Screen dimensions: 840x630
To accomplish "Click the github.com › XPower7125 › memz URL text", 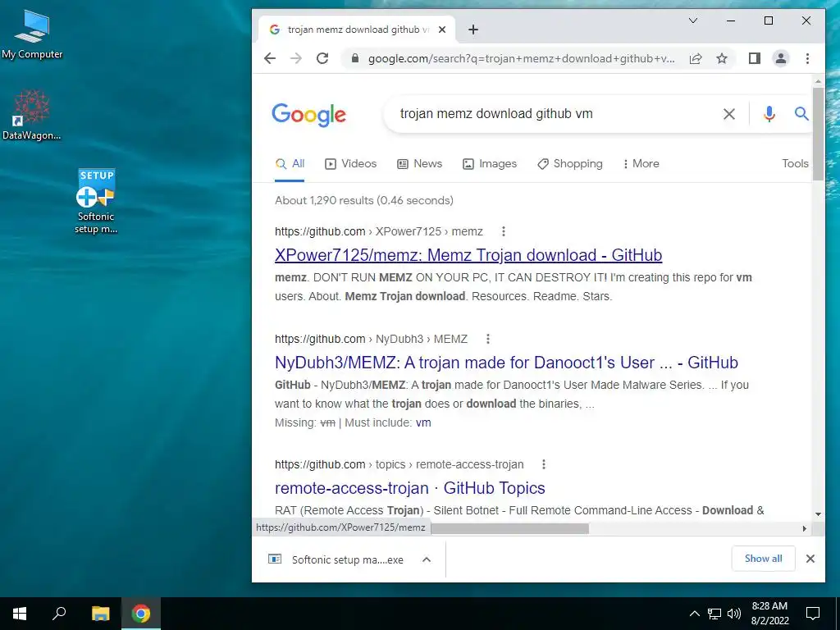I will [379, 231].
